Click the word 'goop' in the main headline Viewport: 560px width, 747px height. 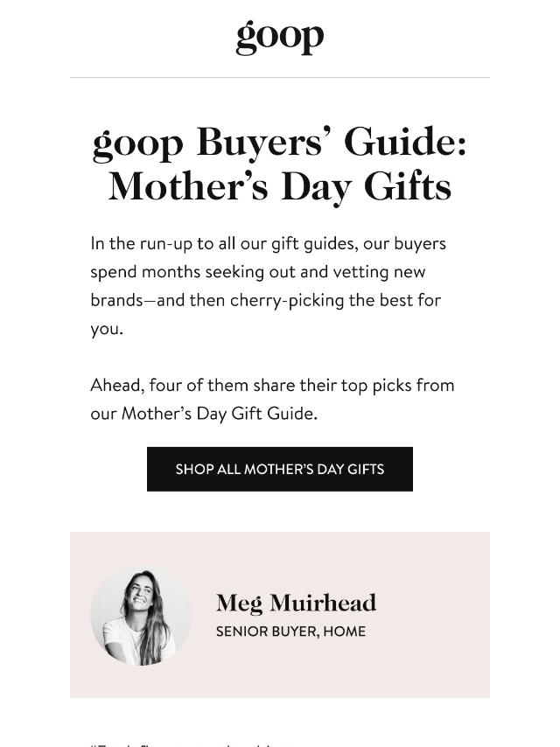137,144
